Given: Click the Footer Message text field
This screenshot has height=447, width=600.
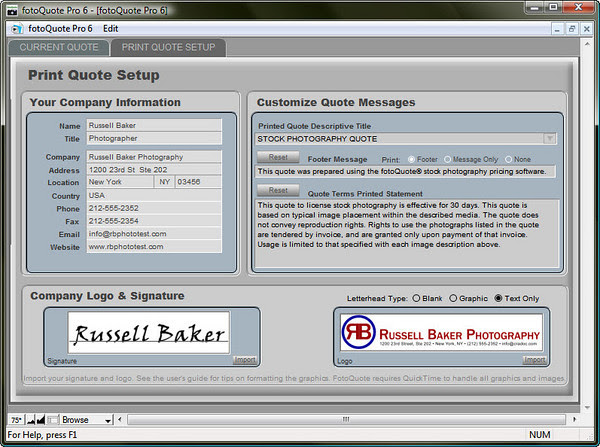Looking at the screenshot, I should pos(406,171).
